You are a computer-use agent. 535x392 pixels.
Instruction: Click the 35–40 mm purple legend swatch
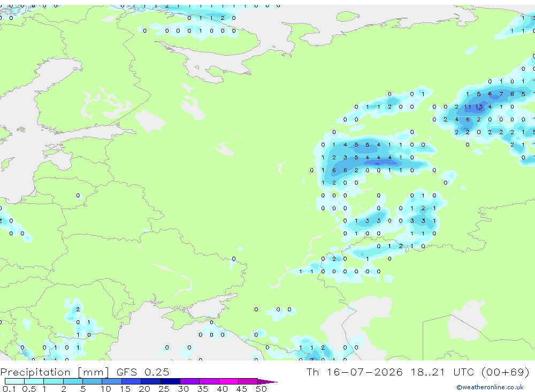point(209,381)
